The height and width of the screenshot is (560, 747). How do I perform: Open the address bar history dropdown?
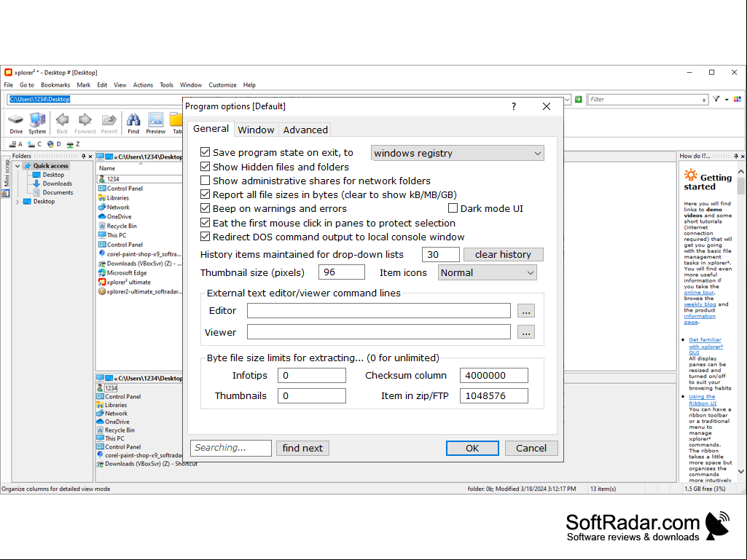567,100
